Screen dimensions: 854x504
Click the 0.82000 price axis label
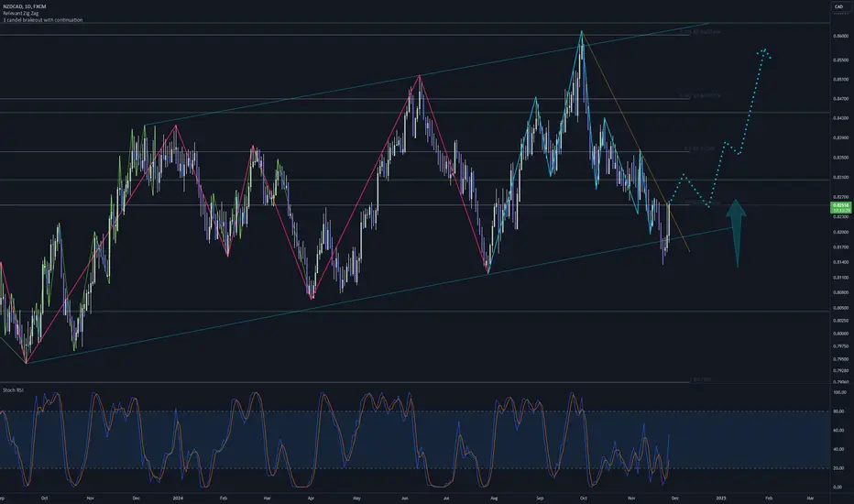click(x=841, y=232)
